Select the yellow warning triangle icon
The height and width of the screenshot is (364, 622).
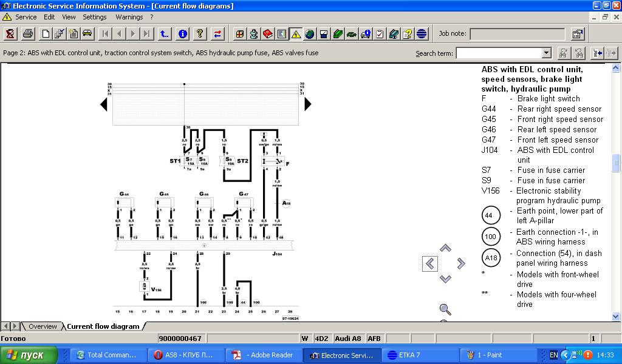click(x=296, y=34)
